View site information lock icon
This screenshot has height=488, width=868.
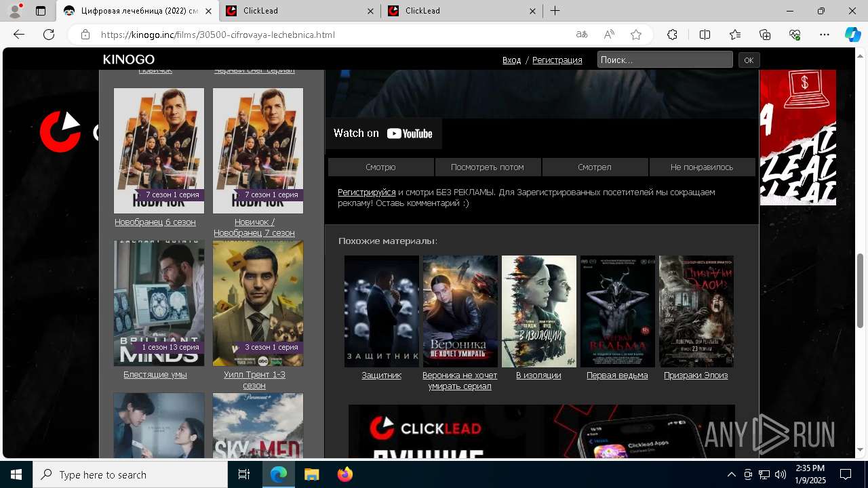click(85, 35)
